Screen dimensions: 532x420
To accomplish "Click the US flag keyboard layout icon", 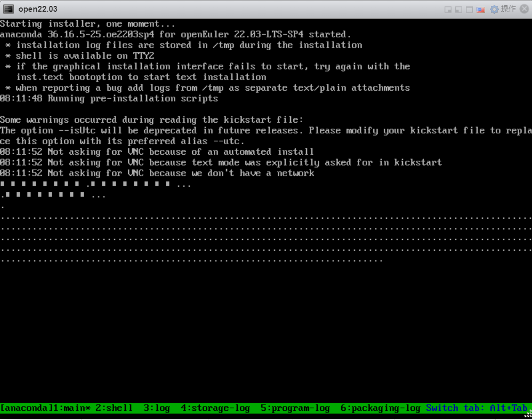I will coord(481,10).
